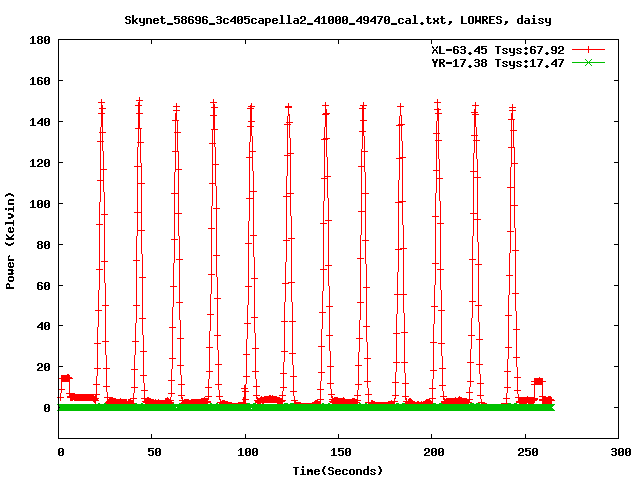This screenshot has height=480, width=640.
Task: Click the 200 x-axis tick label
Action: pyautogui.click(x=433, y=452)
